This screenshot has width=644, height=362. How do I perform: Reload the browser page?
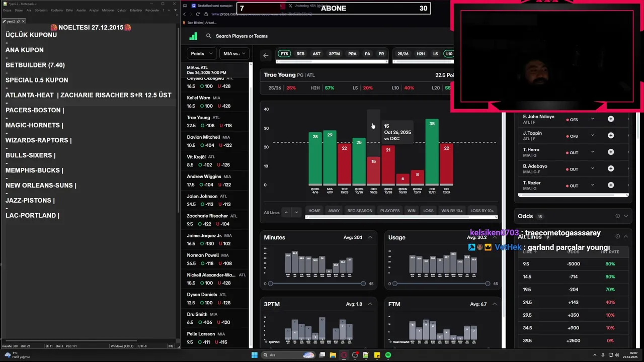click(x=198, y=14)
